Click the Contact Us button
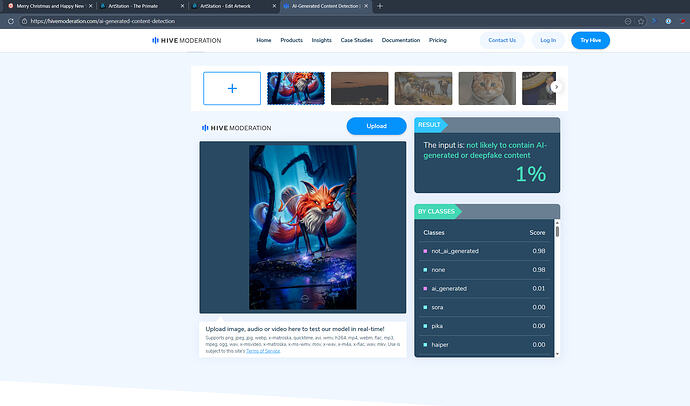This screenshot has height=406, width=690. 502,40
